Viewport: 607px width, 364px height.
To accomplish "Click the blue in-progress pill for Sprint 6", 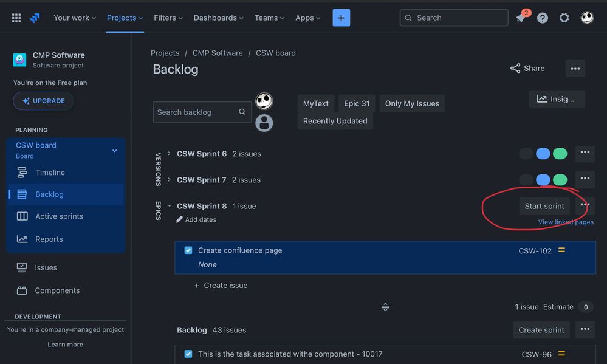I will pos(543,154).
